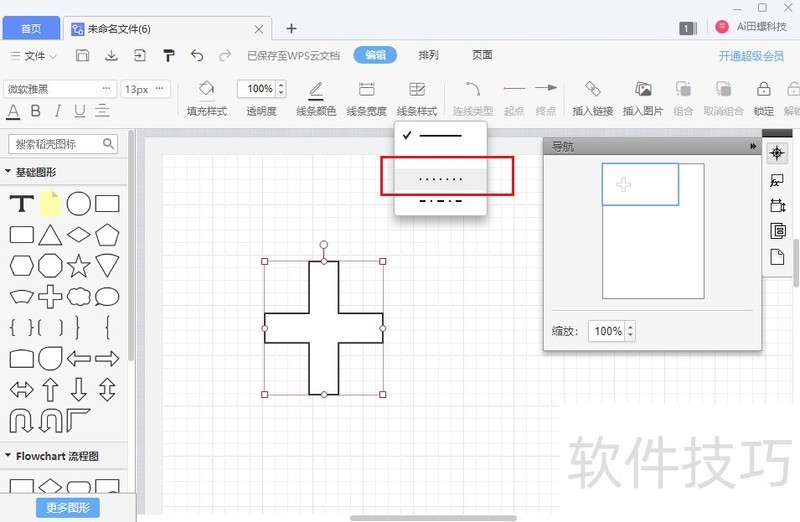Open the 填充样式 fill style tool

click(x=207, y=89)
